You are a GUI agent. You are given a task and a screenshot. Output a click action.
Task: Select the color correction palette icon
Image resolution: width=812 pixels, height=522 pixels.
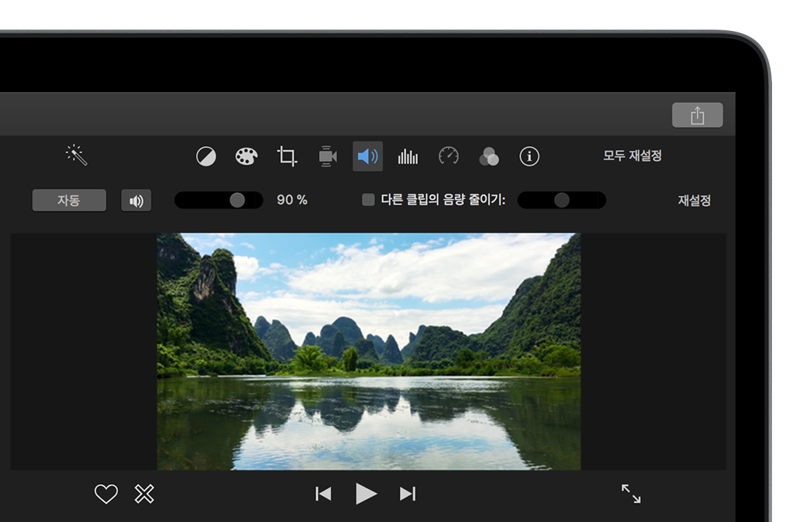(x=246, y=156)
